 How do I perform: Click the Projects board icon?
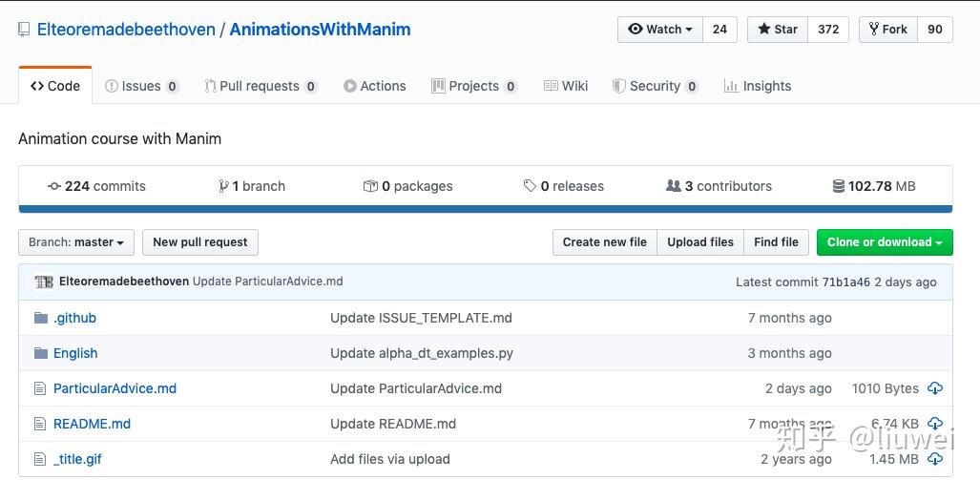438,86
